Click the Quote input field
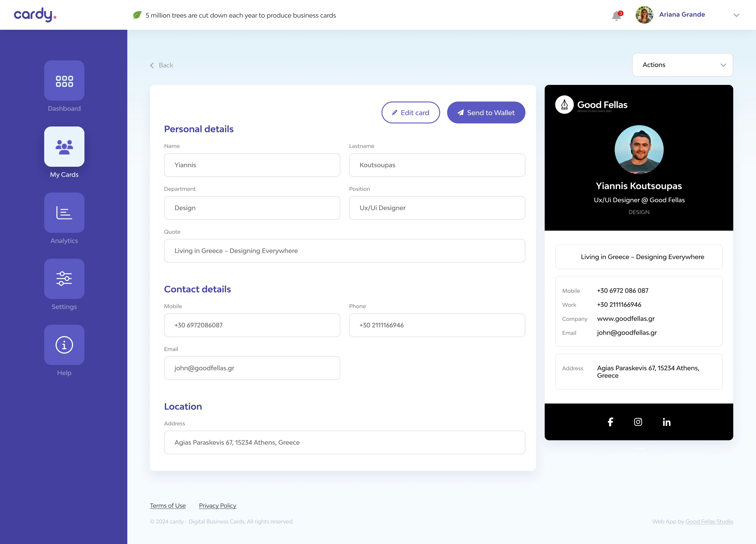Screen dimensions: 756x544 [344, 251]
